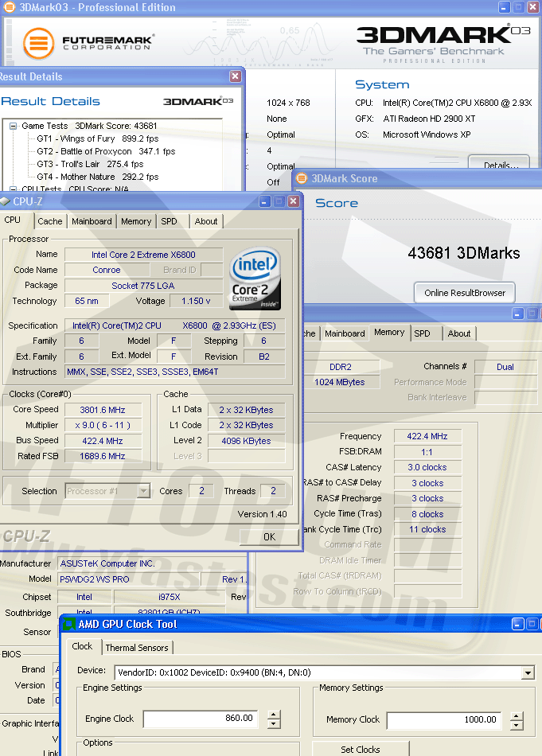Click the Multiplier x 9.0 value

click(103, 425)
